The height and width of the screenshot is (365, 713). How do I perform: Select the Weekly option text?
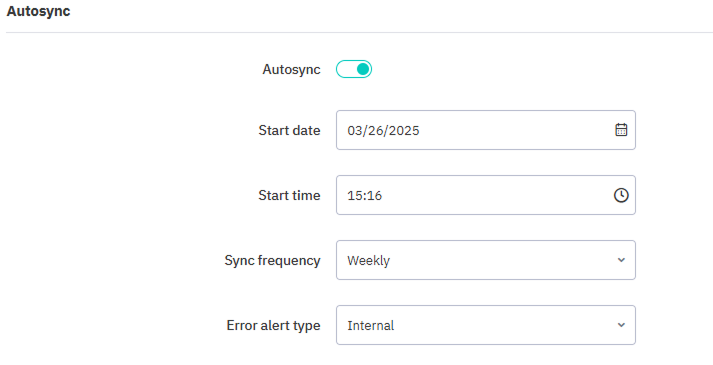pos(368,260)
